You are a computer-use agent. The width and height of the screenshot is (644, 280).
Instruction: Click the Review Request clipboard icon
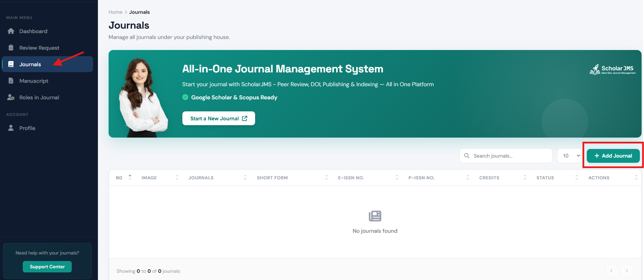click(x=11, y=48)
